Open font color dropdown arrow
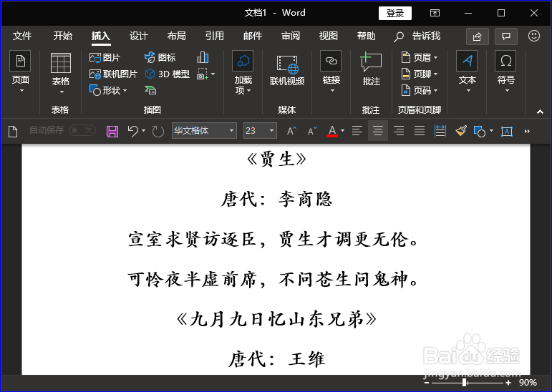Screen dimensions: 552x392 click(342, 131)
